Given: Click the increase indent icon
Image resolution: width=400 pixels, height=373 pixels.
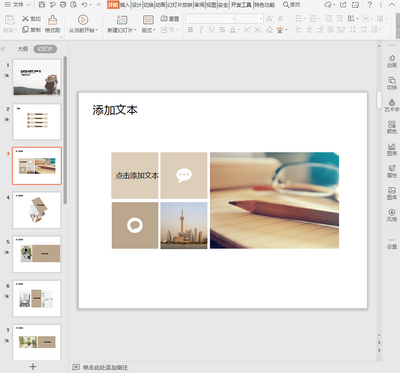Looking at the screenshot, I should point(340,19).
